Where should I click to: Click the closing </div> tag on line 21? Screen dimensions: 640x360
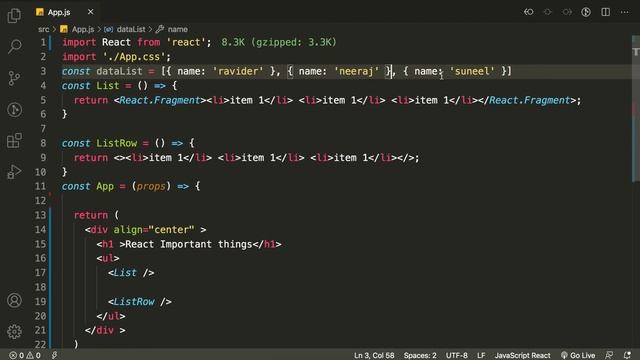[105, 331]
